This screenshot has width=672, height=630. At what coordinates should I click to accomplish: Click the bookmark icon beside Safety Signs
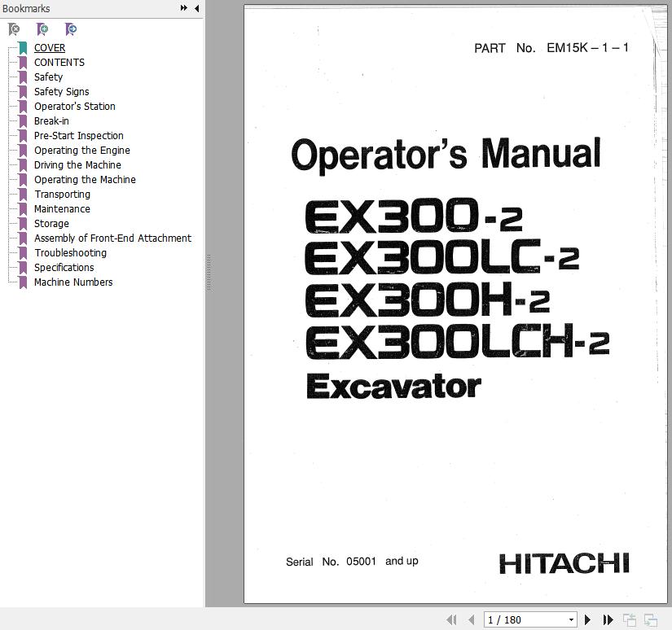pos(23,92)
